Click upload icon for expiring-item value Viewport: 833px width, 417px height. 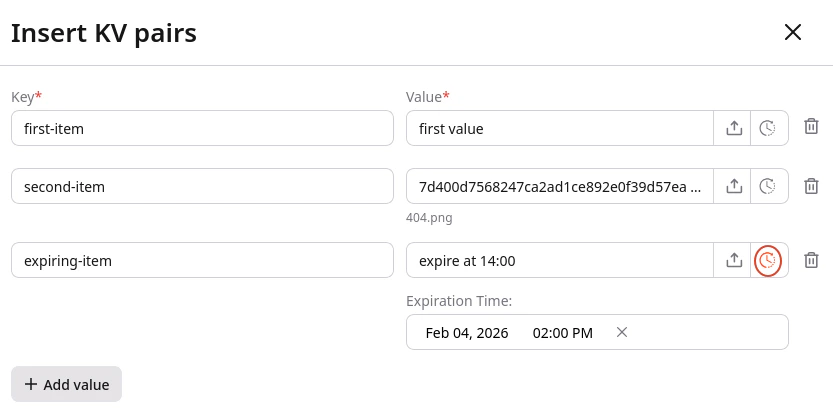coord(734,260)
